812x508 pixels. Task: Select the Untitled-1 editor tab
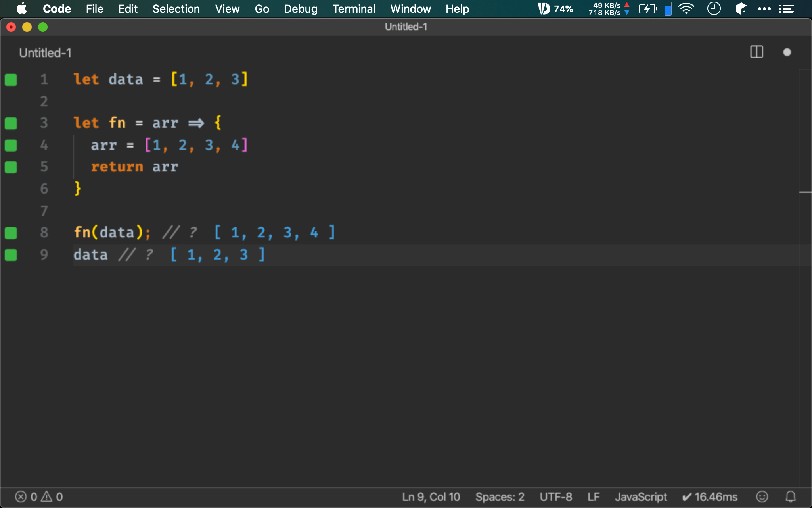pos(45,53)
